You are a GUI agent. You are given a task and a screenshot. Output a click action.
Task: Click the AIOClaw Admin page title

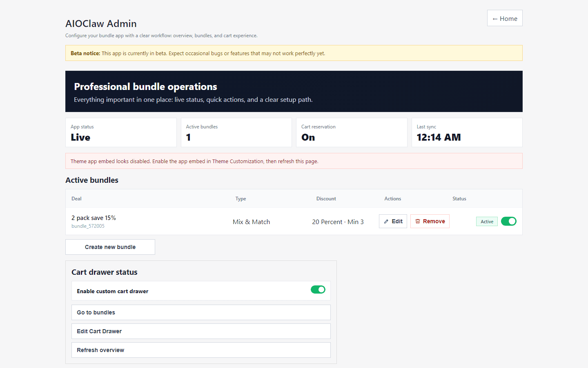pyautogui.click(x=101, y=24)
